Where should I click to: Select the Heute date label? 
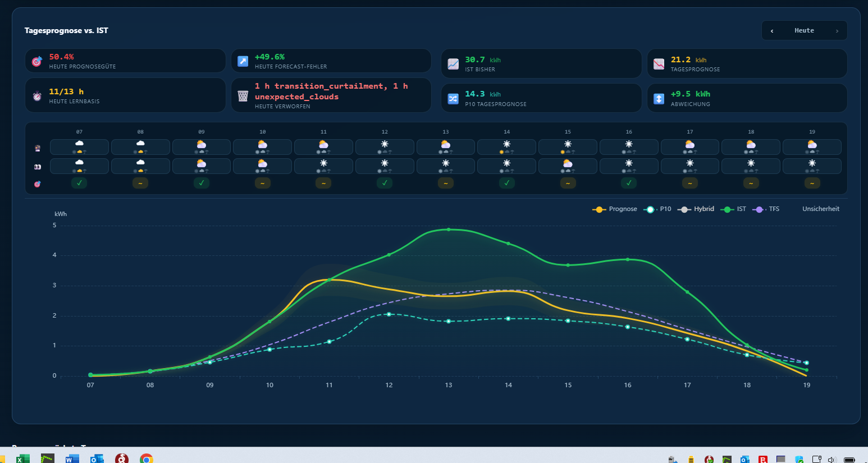[804, 31]
